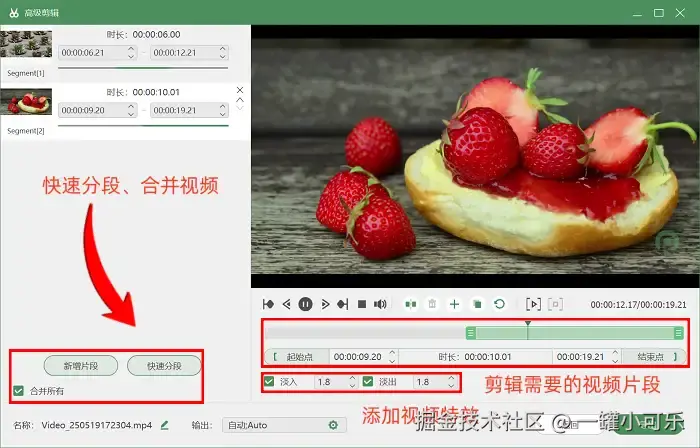Reset the segment with circular arrow icon
Viewport: 700px width, 448px height.
click(x=500, y=304)
